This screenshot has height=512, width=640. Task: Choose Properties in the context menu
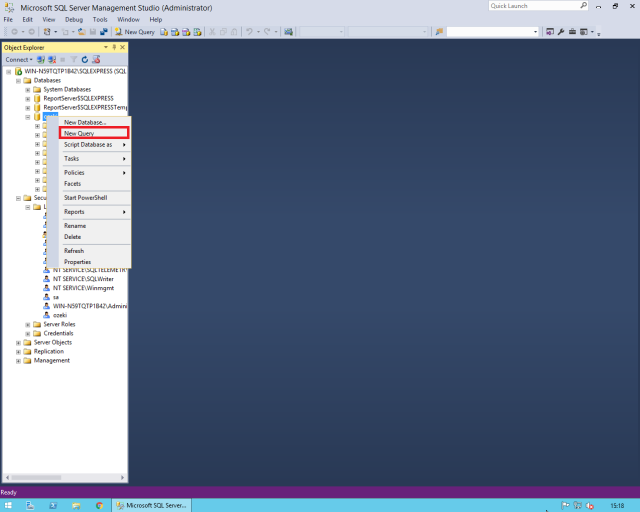click(x=94, y=262)
